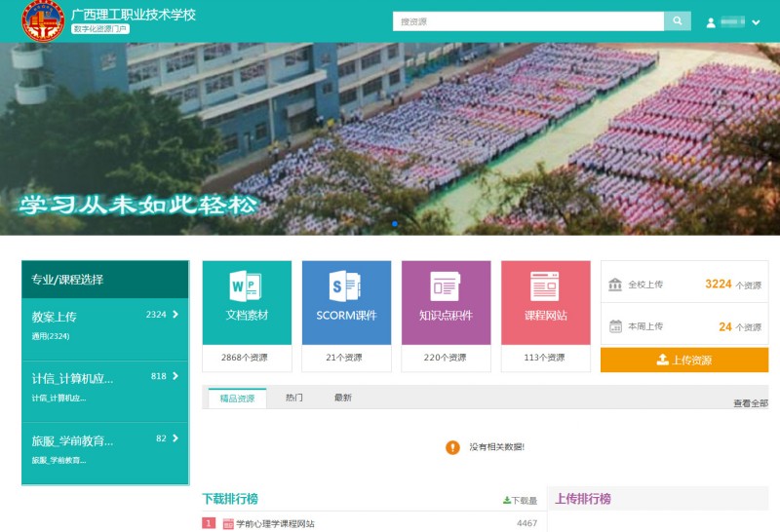780x532 pixels.
Task: Switch to the 热门 tab
Action: (293, 398)
